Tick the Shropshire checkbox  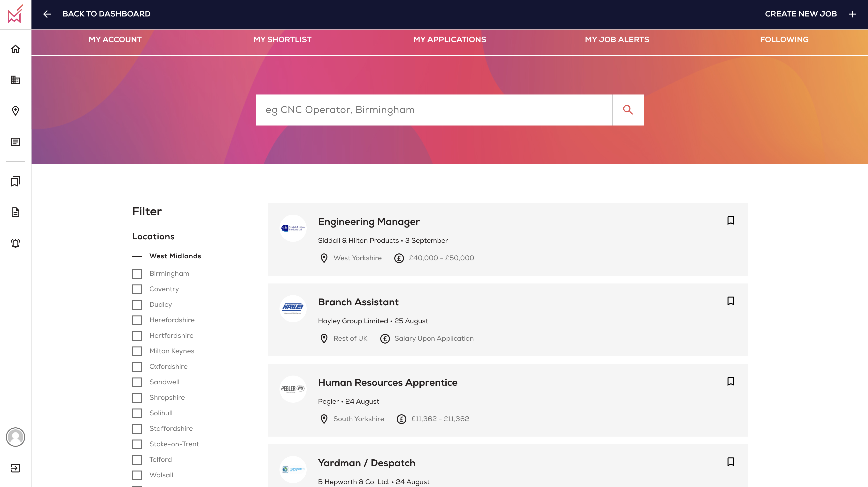pyautogui.click(x=137, y=398)
